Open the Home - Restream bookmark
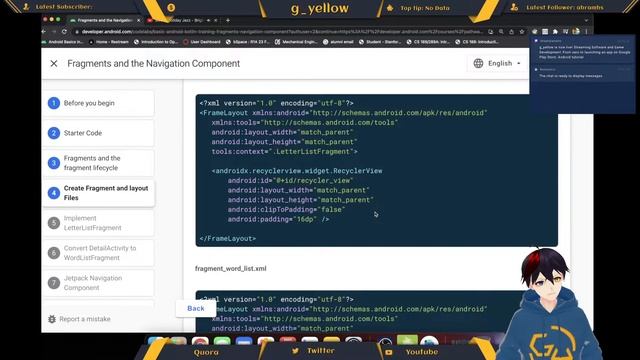Screen dimensions: 640x360 (x=109, y=42)
